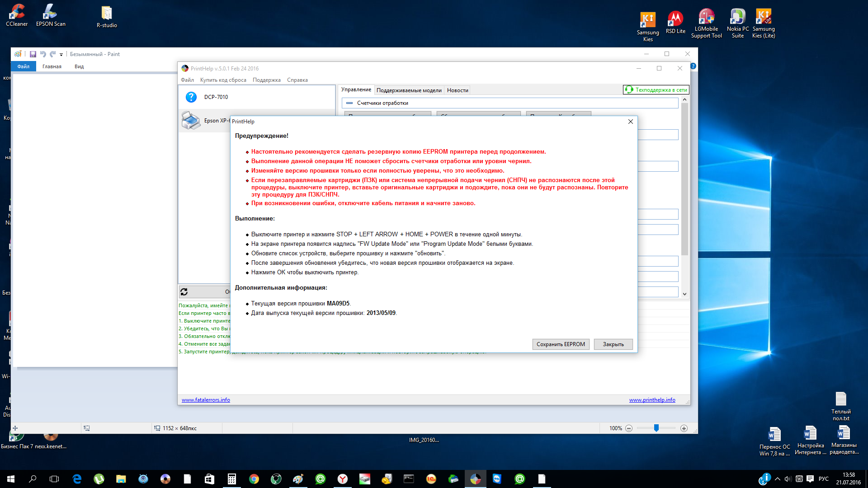Click the scroll down arrow in PrintHelp panel
Viewport: 868px width, 488px height.
click(x=684, y=294)
